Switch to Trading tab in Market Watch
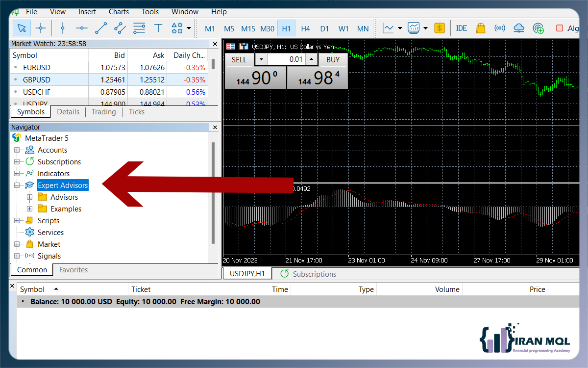Viewport: 588px width, 368px height. (x=104, y=112)
